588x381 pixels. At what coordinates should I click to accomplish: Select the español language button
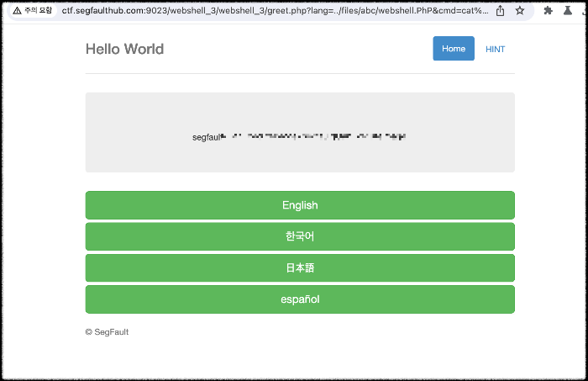pyautogui.click(x=300, y=299)
